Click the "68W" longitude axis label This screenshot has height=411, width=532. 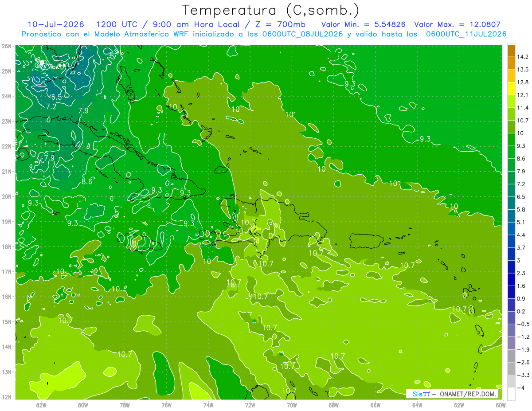click(333, 405)
